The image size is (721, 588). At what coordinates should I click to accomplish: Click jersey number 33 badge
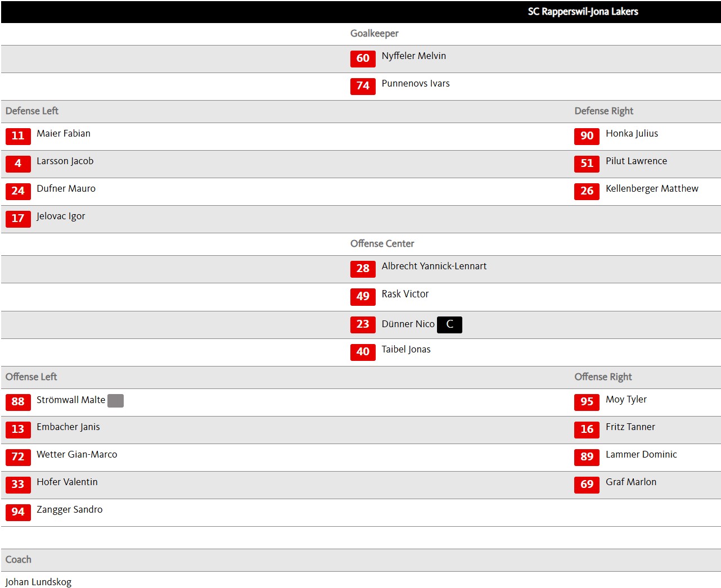click(18, 485)
